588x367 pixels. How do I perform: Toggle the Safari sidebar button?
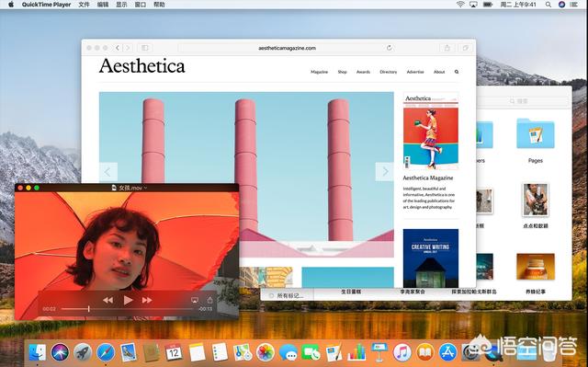coord(145,48)
